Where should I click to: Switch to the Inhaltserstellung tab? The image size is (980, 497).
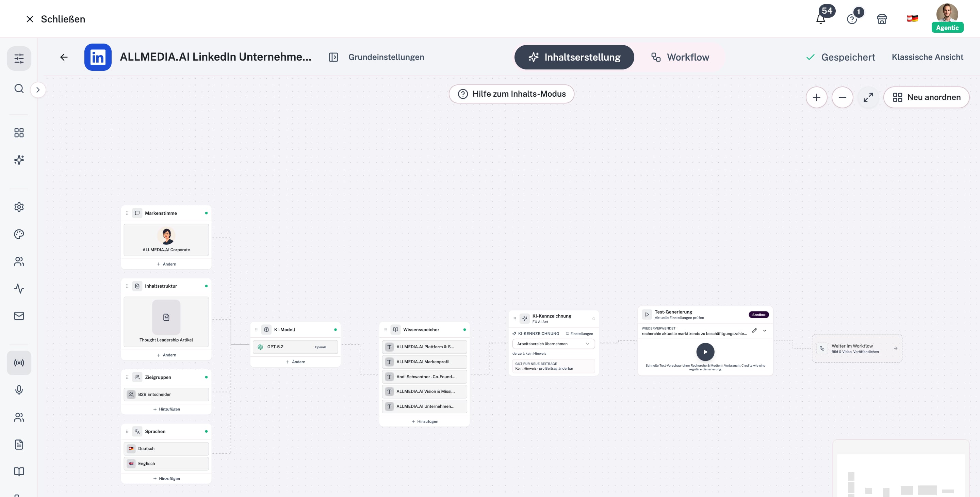click(x=574, y=57)
